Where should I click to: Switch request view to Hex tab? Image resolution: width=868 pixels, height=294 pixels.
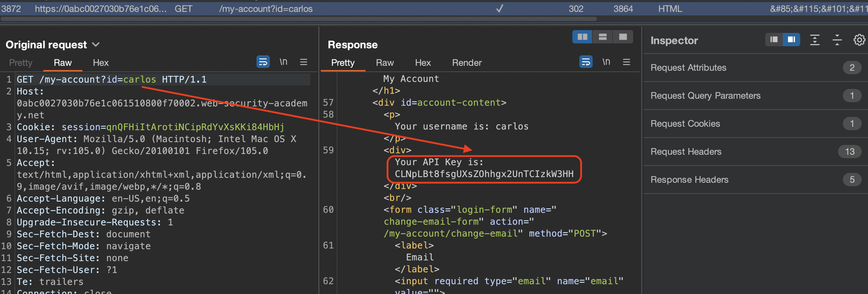pos(101,63)
